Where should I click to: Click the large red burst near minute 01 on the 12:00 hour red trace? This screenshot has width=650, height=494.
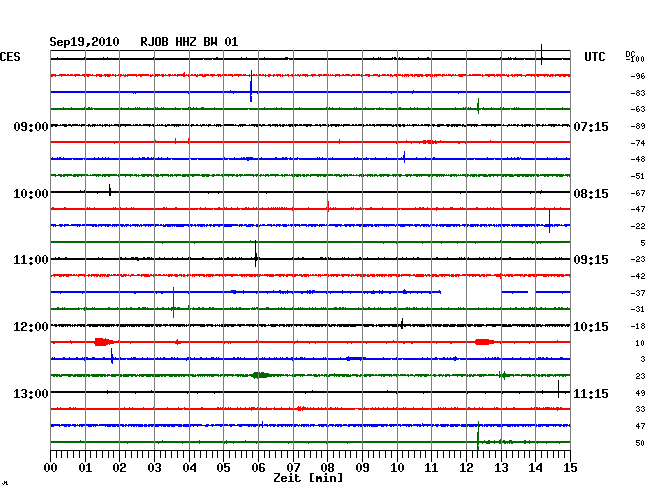coord(104,342)
